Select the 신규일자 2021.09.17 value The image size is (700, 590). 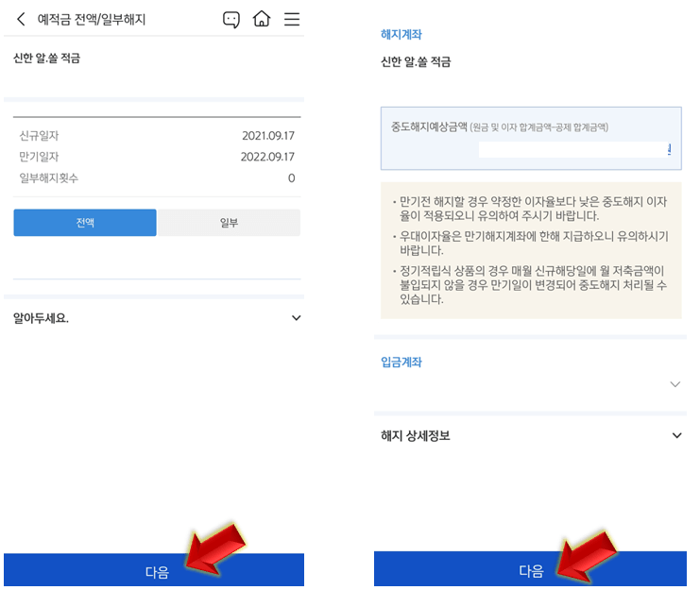(268, 136)
